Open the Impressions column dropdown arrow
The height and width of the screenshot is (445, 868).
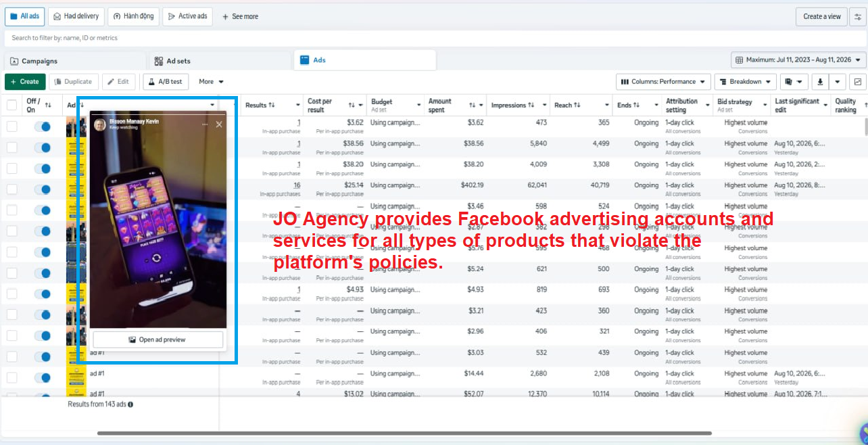(x=545, y=105)
